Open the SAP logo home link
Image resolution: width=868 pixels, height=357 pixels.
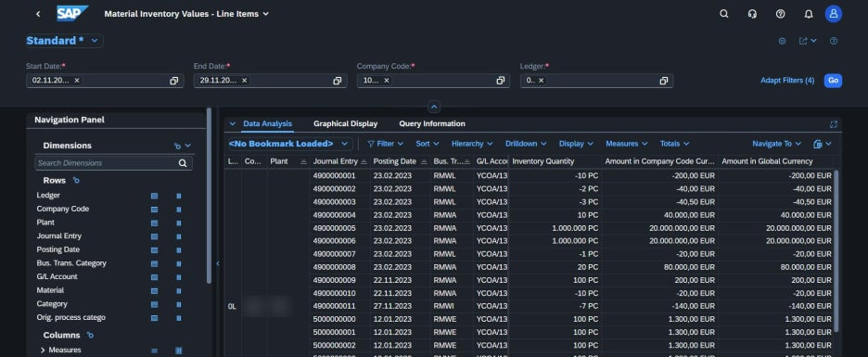point(72,14)
